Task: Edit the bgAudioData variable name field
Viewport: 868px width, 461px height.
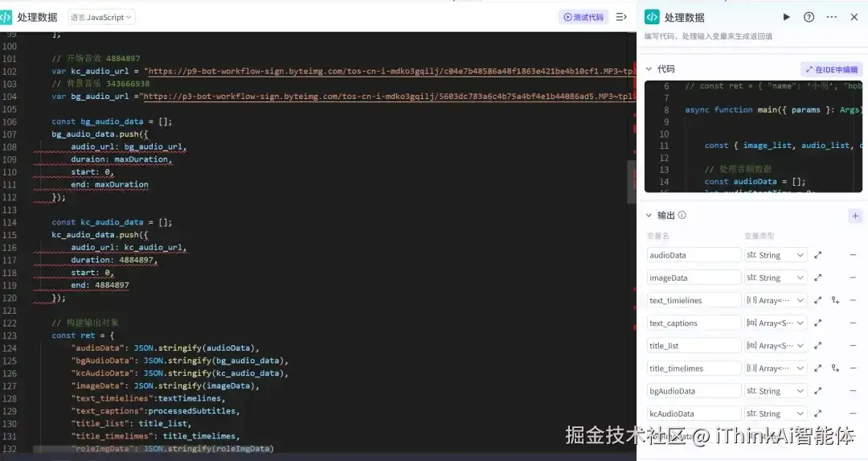Action: [694, 391]
